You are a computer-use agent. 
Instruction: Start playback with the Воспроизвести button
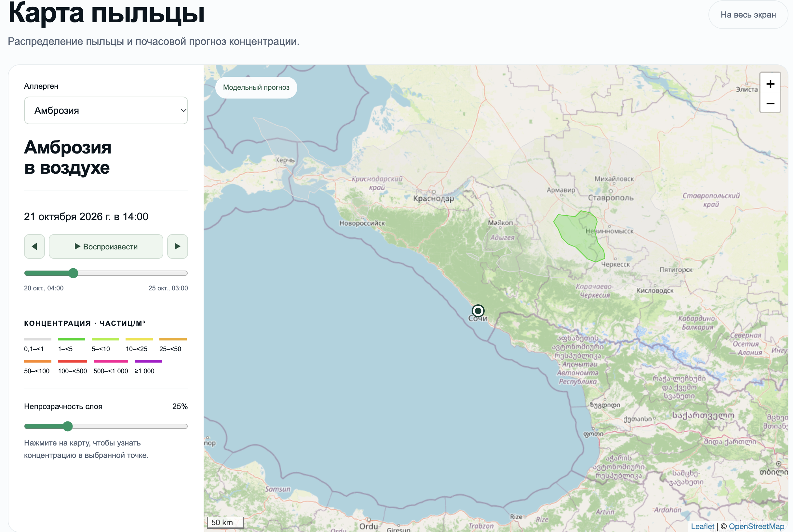coord(106,246)
